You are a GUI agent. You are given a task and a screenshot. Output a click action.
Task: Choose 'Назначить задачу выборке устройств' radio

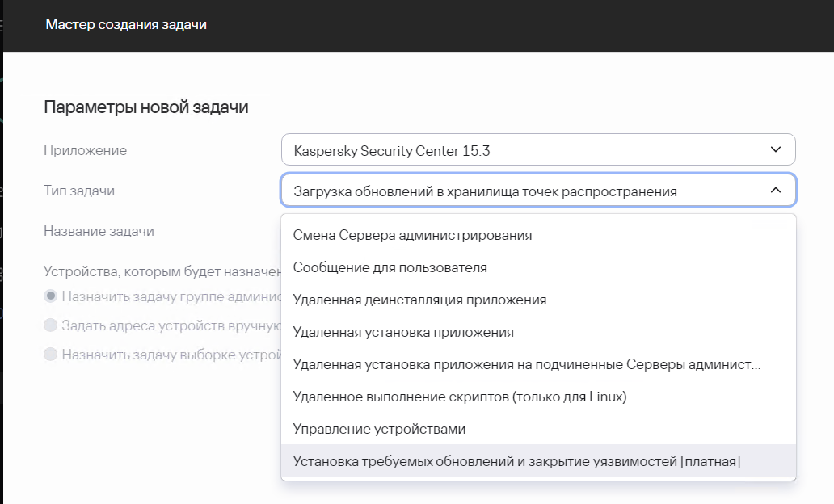(51, 355)
